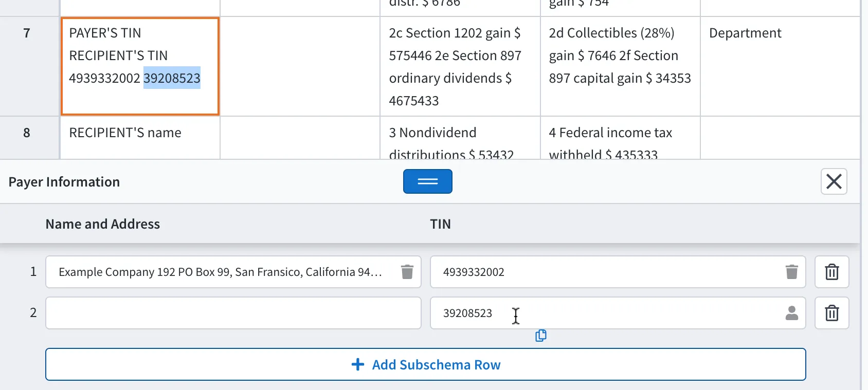
Task: Click the empty cell next to PAYER'S TIN in row 7
Action: (x=300, y=66)
